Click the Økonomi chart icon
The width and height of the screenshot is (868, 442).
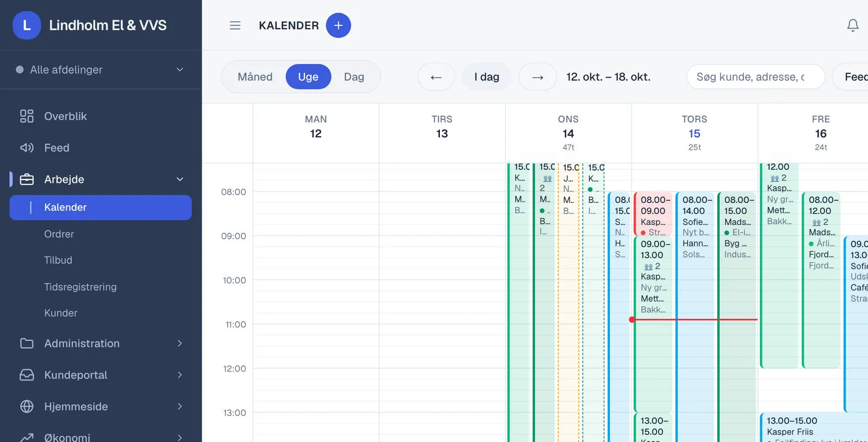[x=27, y=437]
